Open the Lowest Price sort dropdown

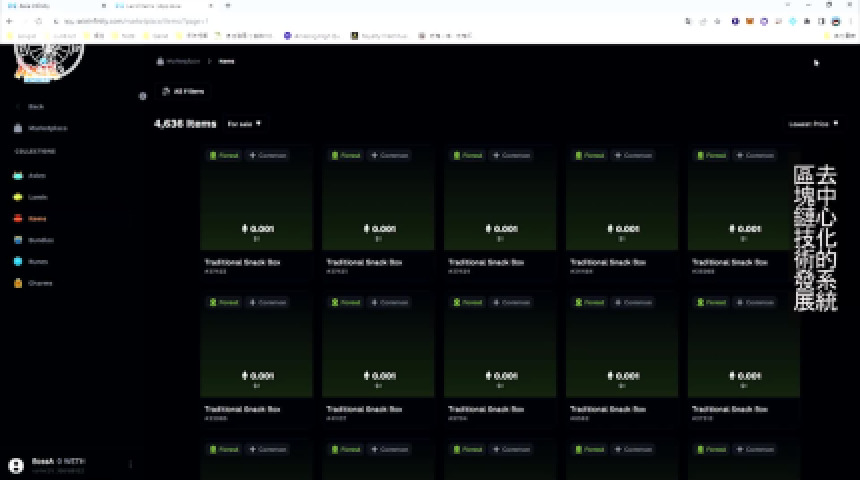point(812,124)
